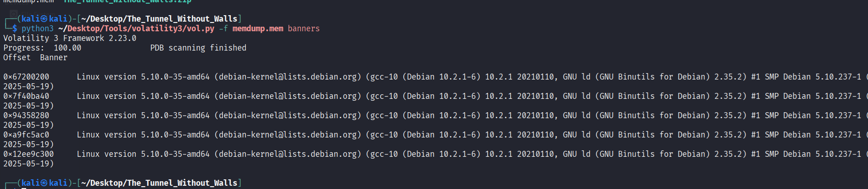Click the Progress value 100.00
This screenshot has width=868, height=189.
pyautogui.click(x=67, y=48)
